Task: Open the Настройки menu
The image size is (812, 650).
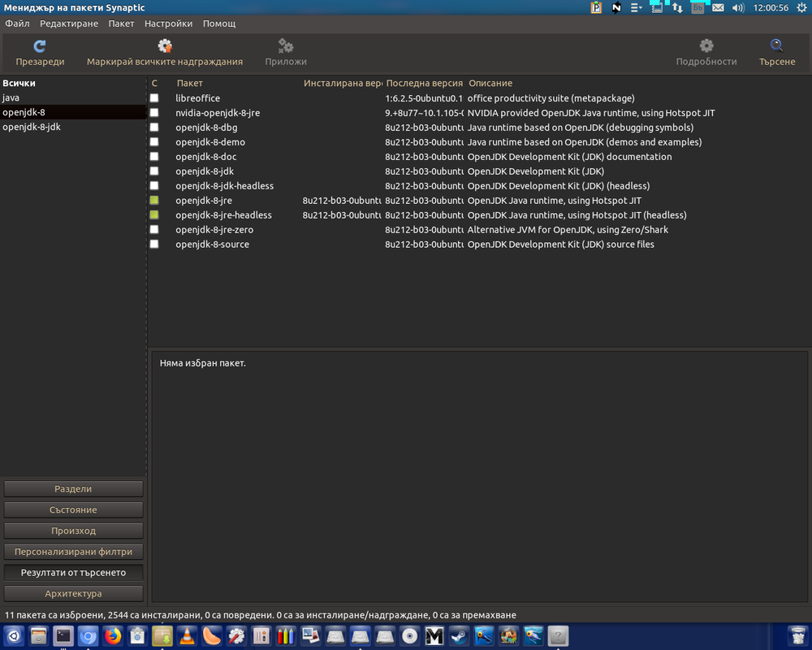Action: [168, 24]
